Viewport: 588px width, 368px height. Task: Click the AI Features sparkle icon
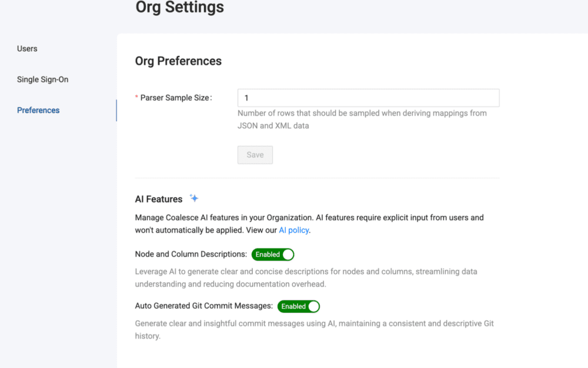click(193, 198)
